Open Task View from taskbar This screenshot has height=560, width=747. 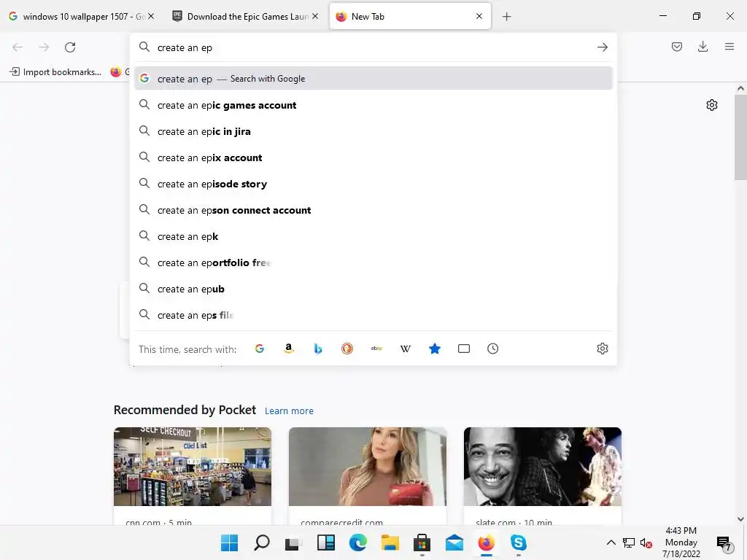coord(293,542)
